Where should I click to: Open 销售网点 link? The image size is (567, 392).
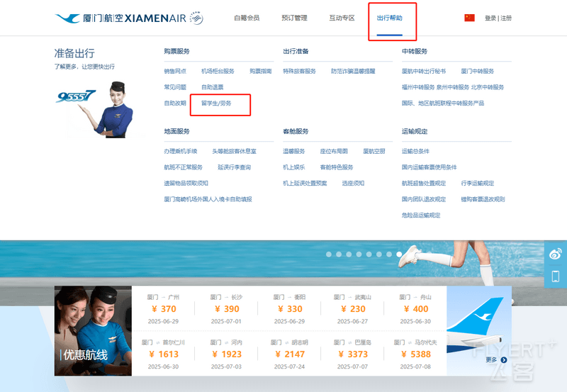pyautogui.click(x=175, y=71)
